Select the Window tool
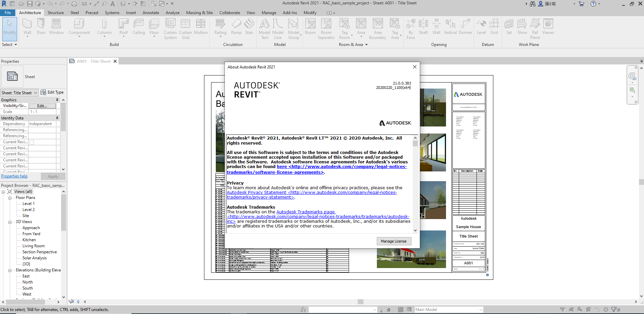Viewport: 644px width, 314px height. point(56,27)
